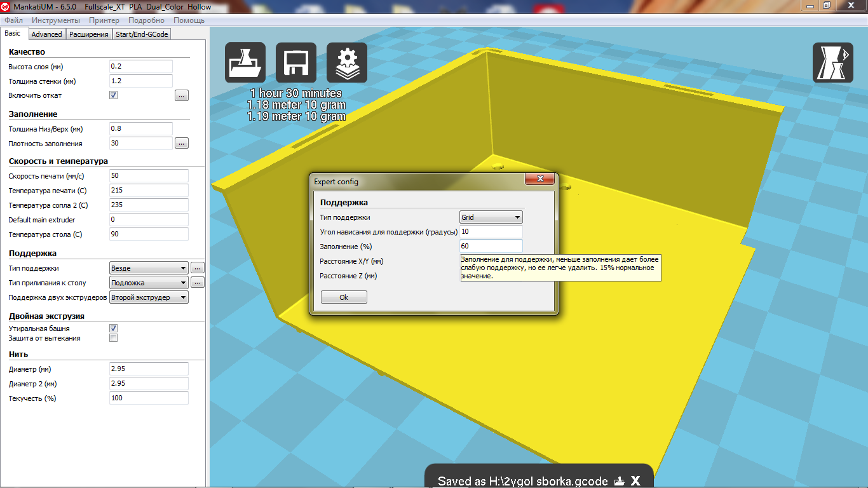Click the 'Expert config' dialog title

[x=336, y=182]
